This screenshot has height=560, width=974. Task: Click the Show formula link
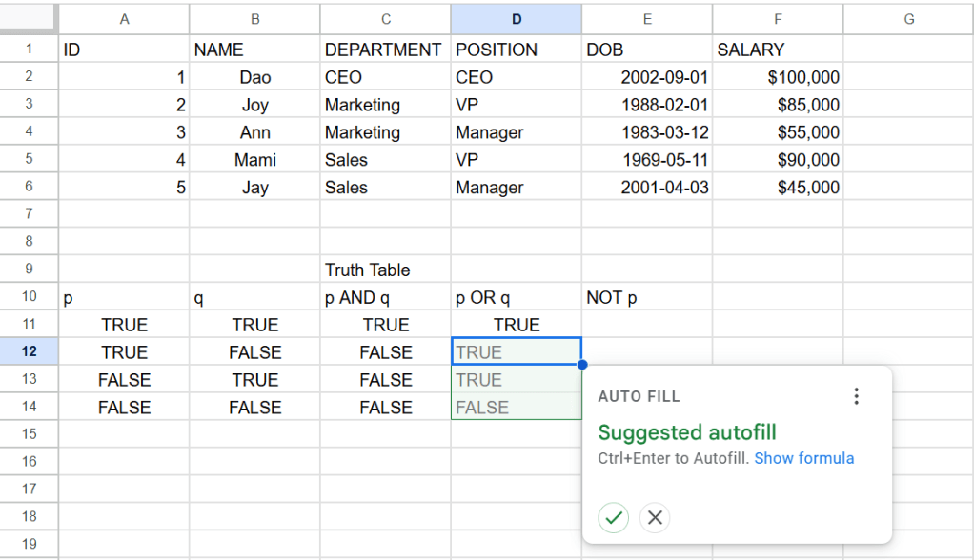click(x=803, y=458)
